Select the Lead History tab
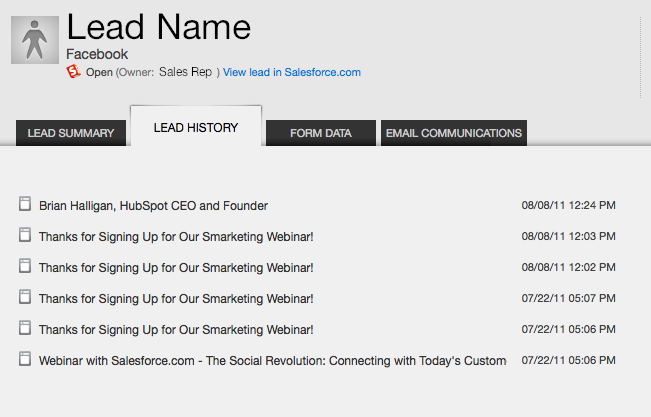651x417 pixels. [x=196, y=126]
